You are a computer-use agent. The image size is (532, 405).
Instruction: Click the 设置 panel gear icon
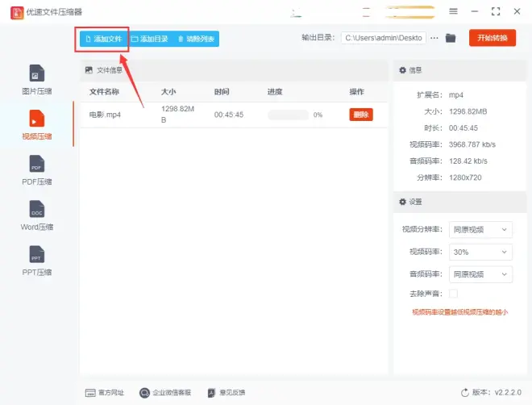pyautogui.click(x=402, y=202)
